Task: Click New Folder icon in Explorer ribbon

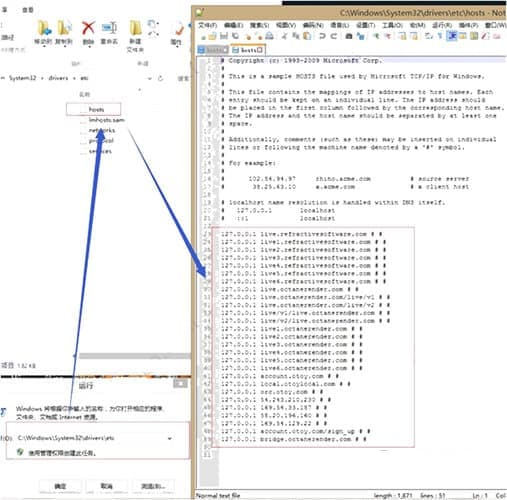Action: tap(135, 28)
